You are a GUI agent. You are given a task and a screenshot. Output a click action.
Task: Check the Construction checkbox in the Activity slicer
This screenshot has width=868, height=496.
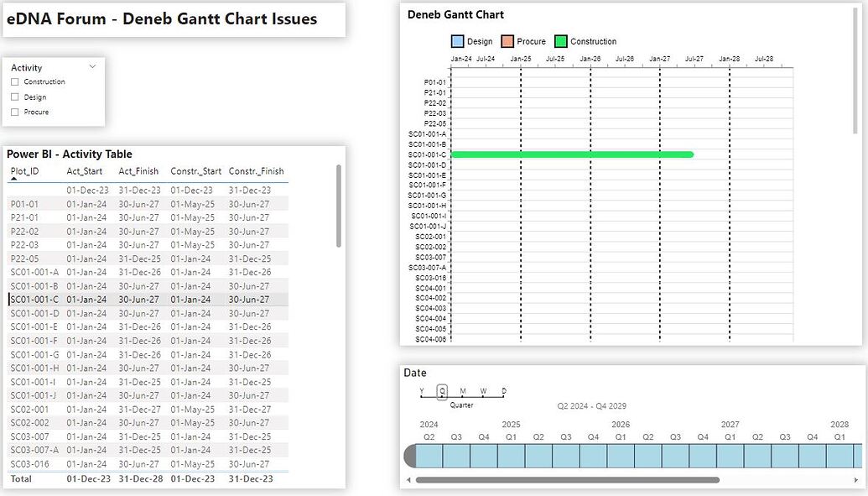coord(13,81)
